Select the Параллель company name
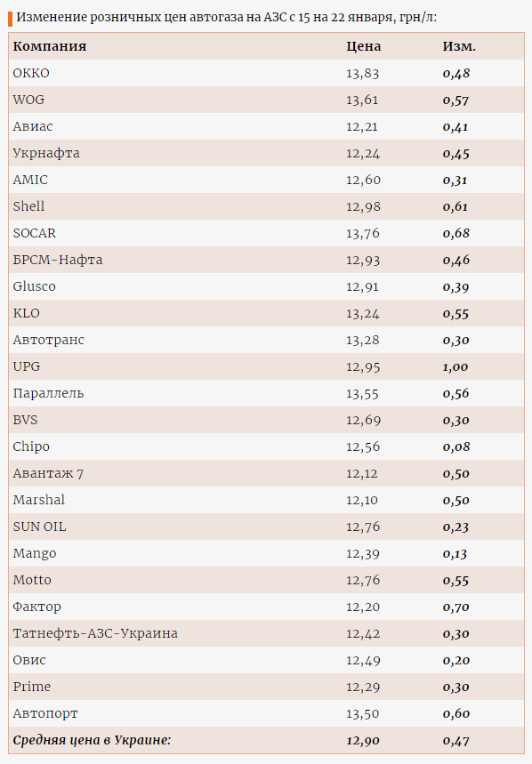 pyautogui.click(x=48, y=393)
